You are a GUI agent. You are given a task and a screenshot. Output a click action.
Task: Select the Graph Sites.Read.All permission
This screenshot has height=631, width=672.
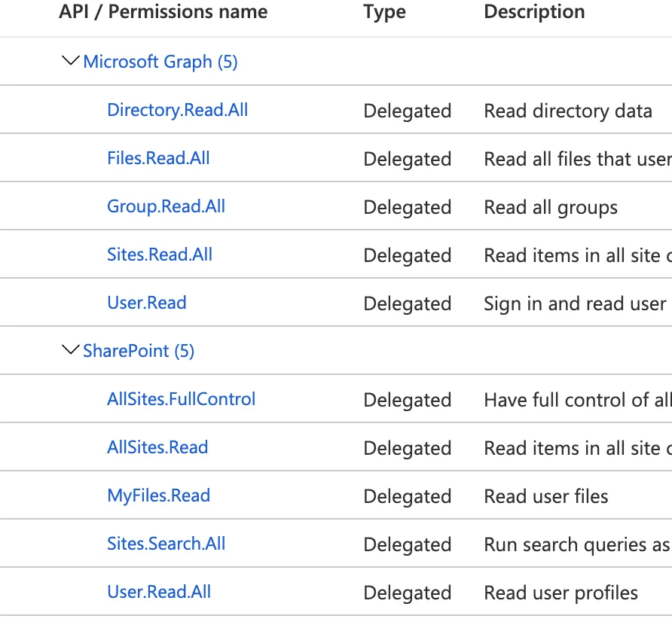coord(160,255)
